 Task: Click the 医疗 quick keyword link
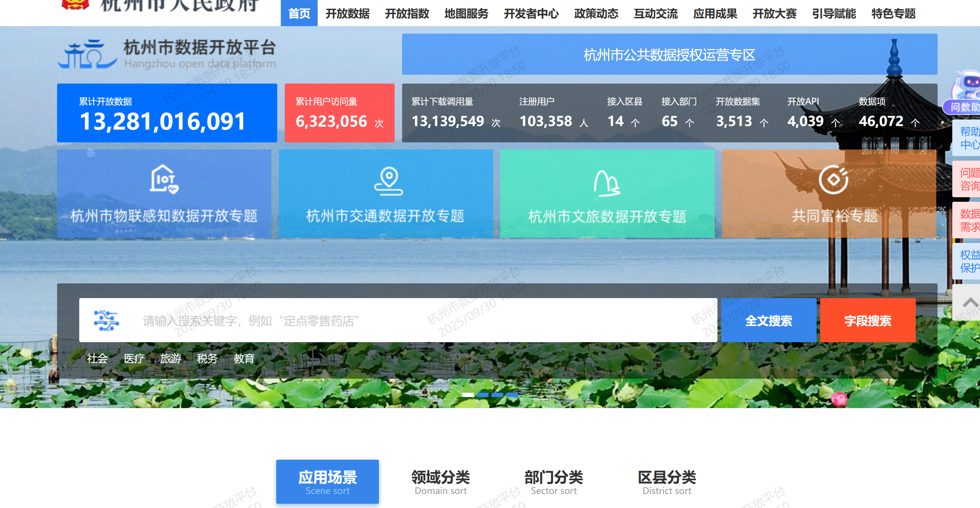coord(134,358)
